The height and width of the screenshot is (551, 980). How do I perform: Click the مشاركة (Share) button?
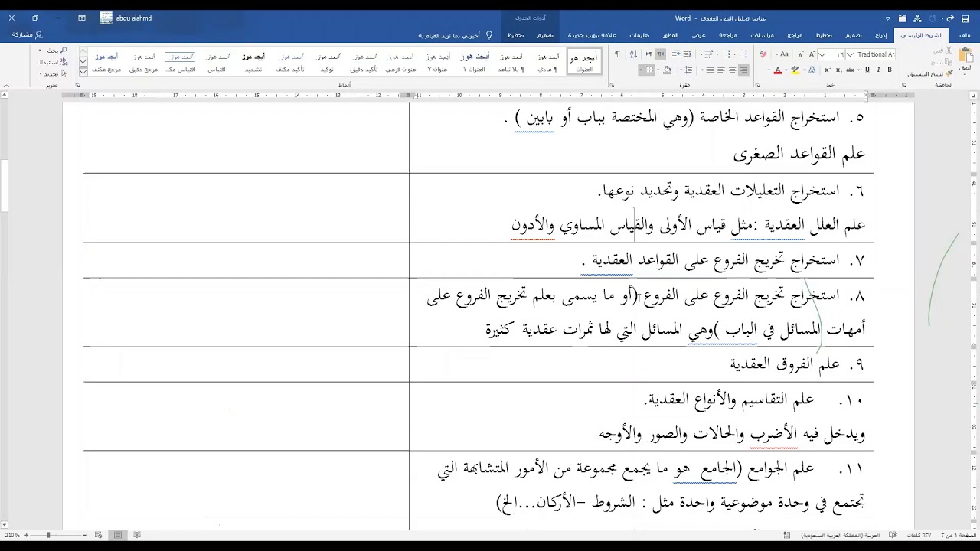28,35
